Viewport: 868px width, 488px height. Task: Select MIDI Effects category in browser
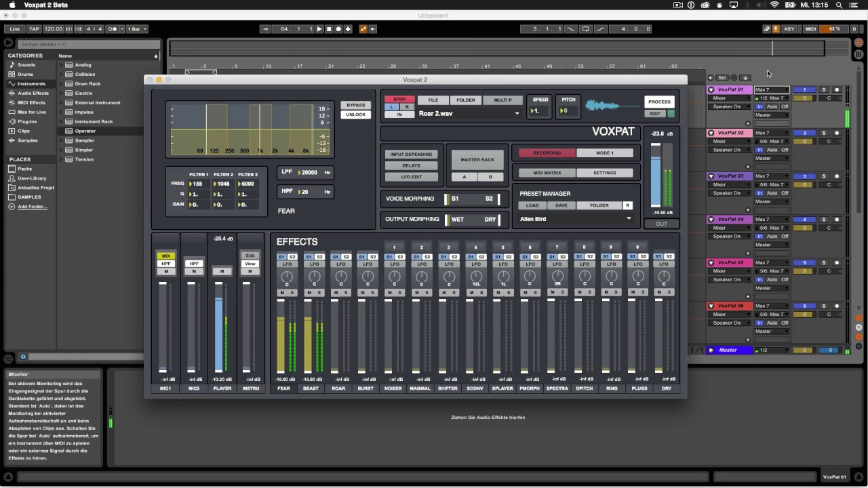point(31,103)
